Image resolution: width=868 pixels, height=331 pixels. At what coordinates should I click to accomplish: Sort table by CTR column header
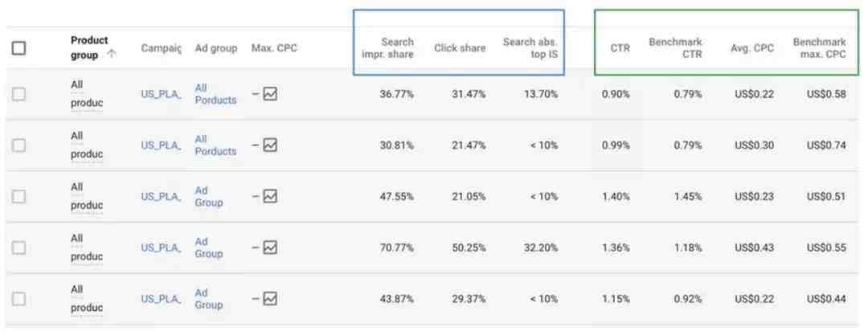(620, 48)
